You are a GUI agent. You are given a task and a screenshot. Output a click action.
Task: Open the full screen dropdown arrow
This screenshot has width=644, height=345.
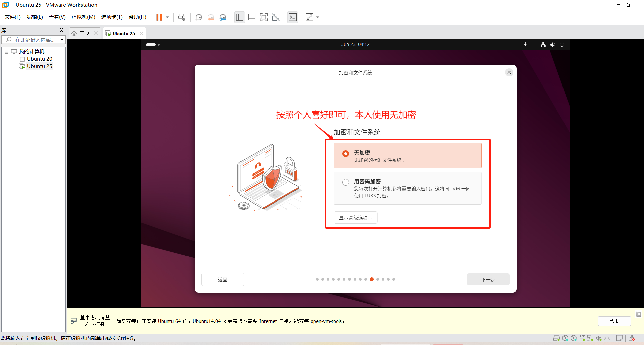(x=318, y=17)
